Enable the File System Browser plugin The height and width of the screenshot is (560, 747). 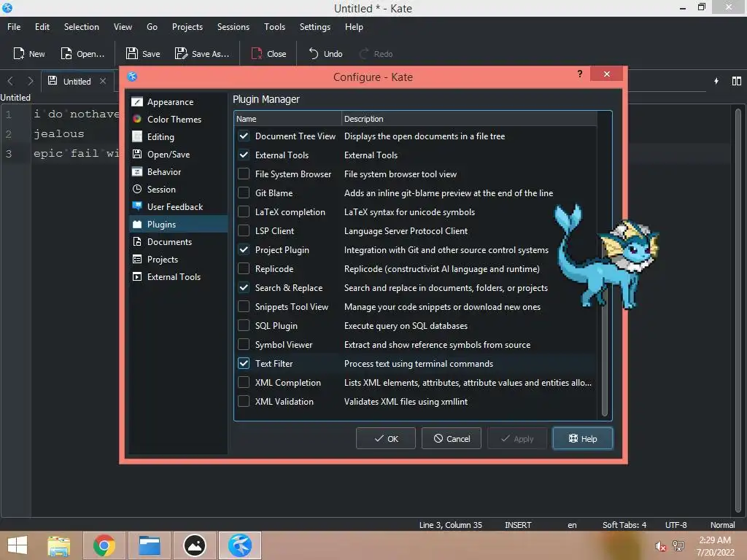coord(244,174)
